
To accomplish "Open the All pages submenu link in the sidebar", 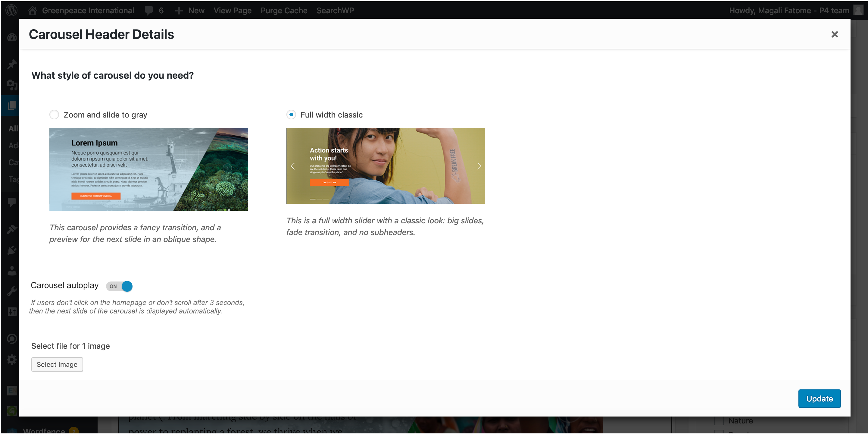I will (14, 128).
